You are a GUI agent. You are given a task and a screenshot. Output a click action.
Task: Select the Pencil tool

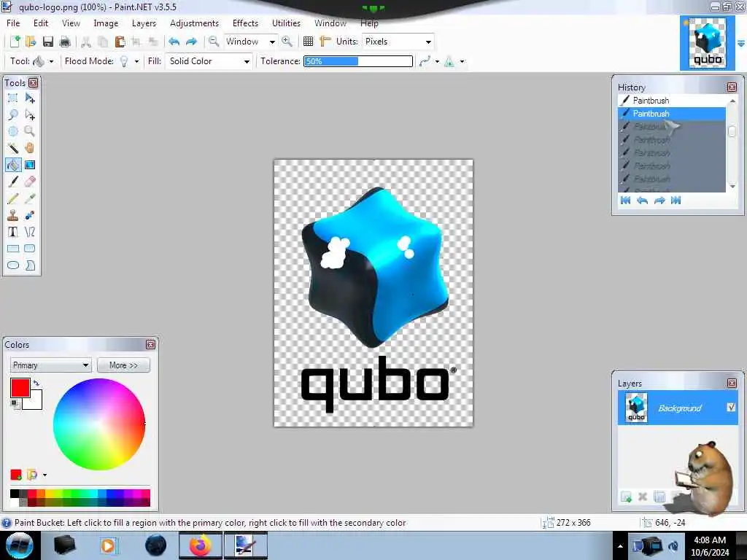[13, 198]
